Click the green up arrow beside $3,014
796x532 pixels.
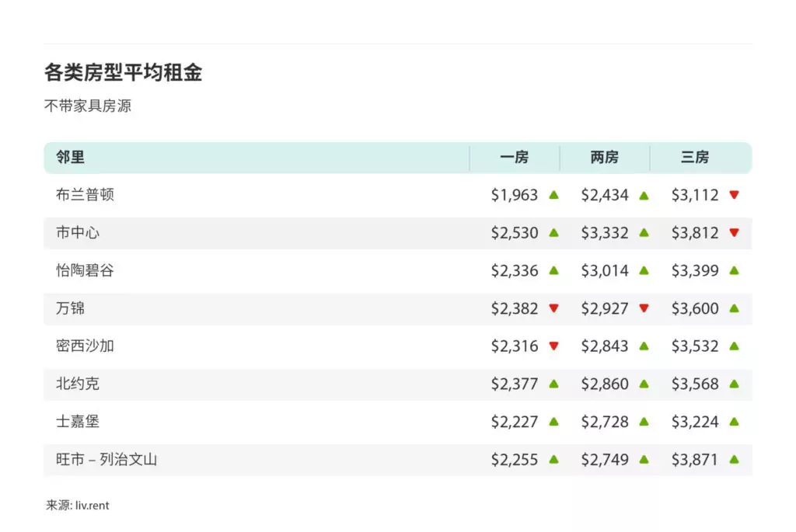coord(644,270)
